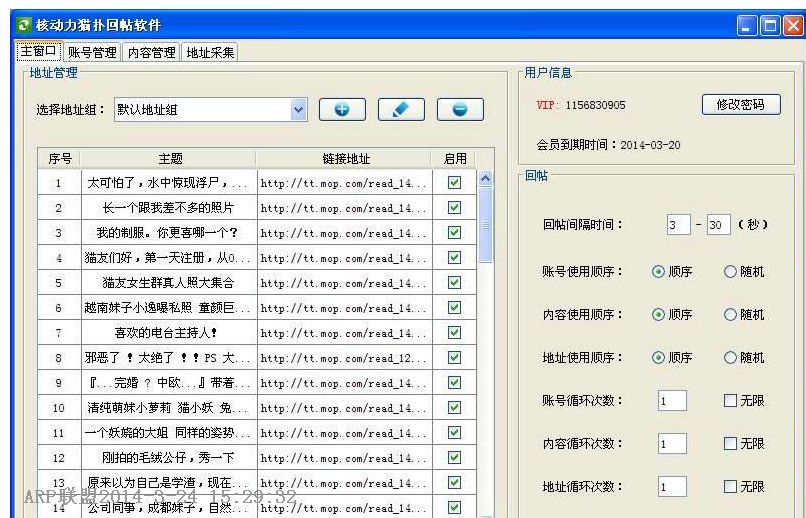Click the 修改密码 button

point(741,105)
